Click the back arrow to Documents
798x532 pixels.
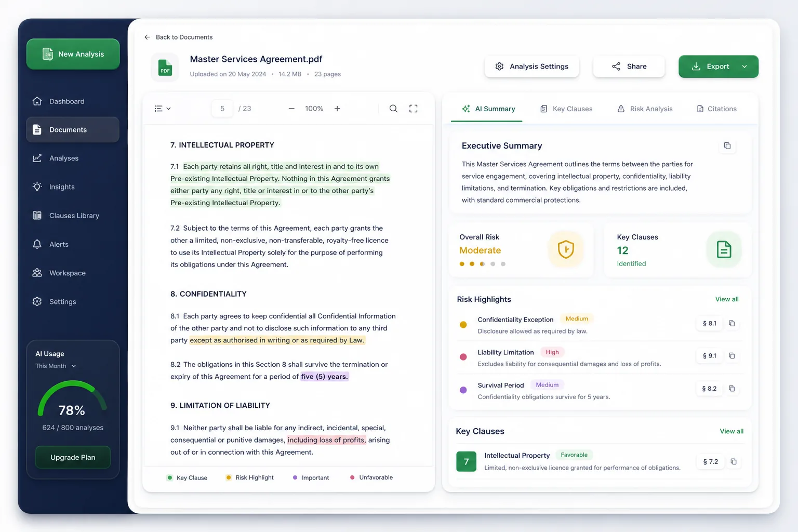(x=147, y=37)
